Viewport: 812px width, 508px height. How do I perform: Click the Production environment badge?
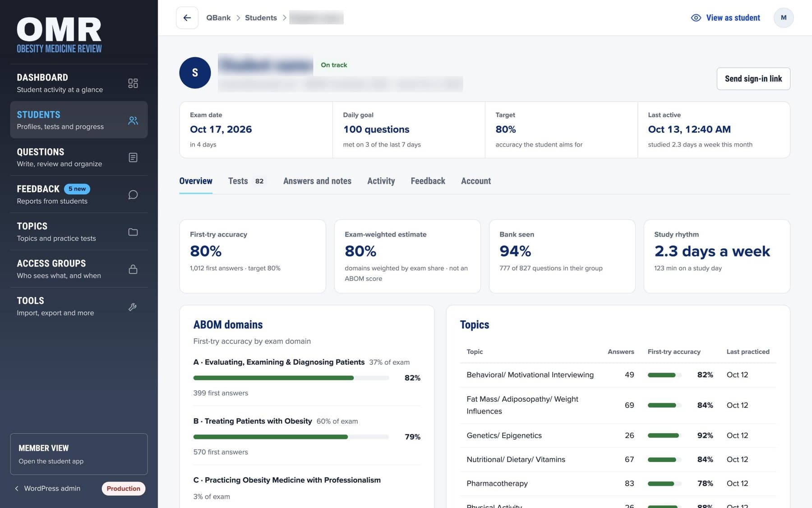point(123,489)
